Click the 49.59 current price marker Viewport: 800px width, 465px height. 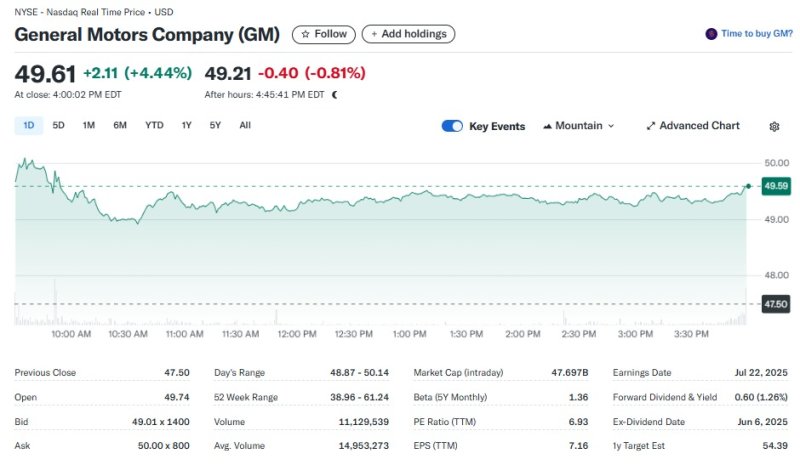[x=775, y=186]
